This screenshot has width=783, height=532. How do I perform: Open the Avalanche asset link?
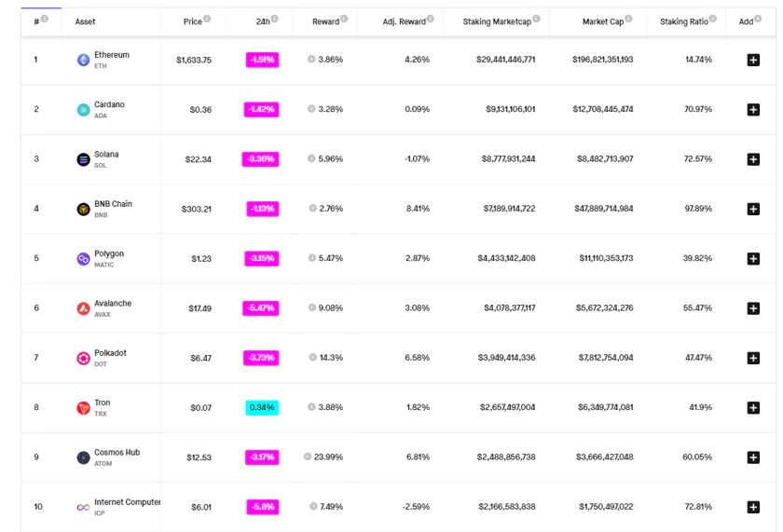point(113,303)
